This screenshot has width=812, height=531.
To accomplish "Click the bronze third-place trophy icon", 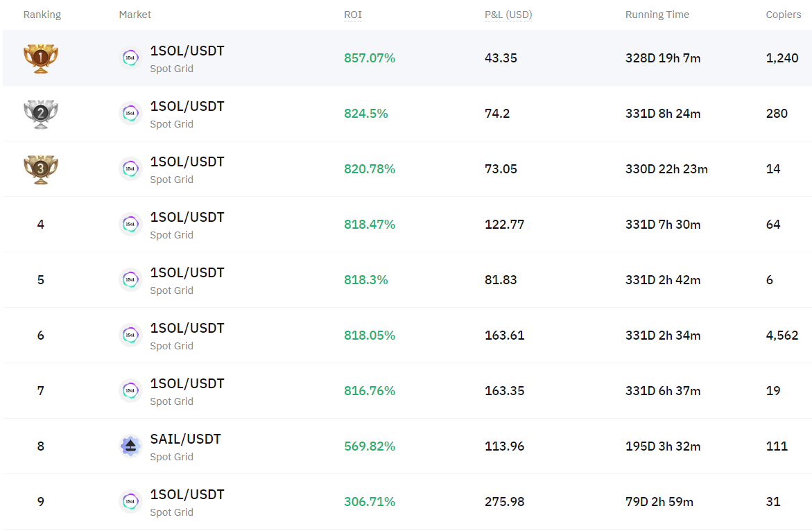I will (41, 169).
